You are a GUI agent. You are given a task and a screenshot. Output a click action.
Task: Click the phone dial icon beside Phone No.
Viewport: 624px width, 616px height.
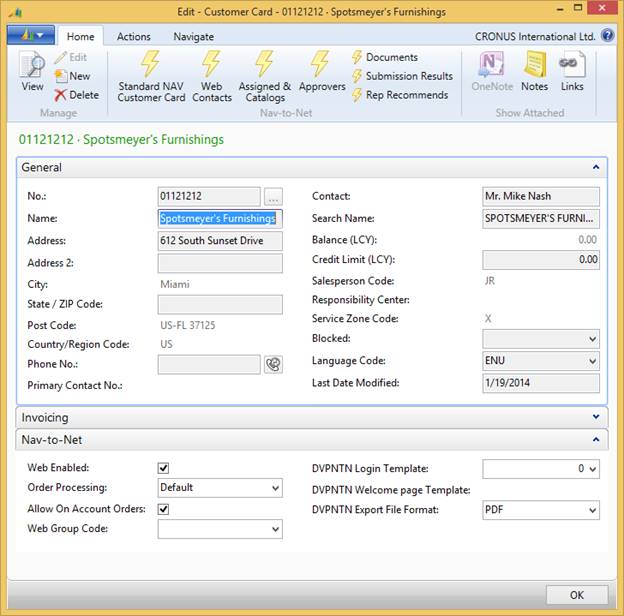(273, 365)
